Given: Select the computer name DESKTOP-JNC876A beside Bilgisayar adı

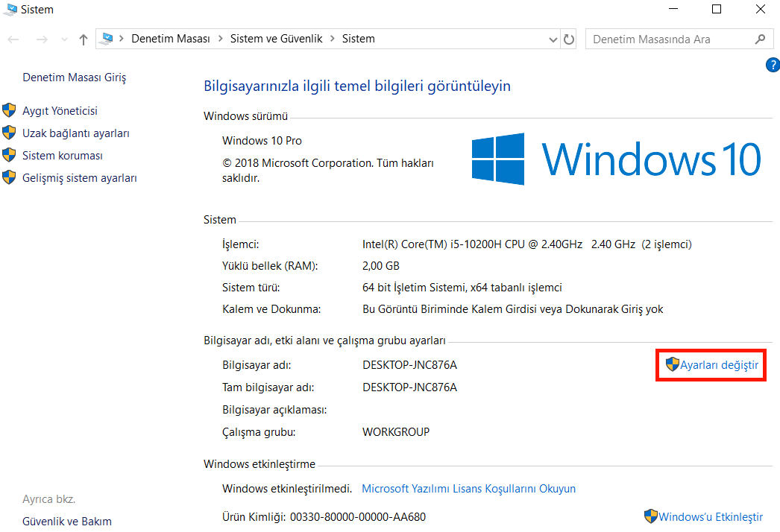Looking at the screenshot, I should tap(409, 365).
